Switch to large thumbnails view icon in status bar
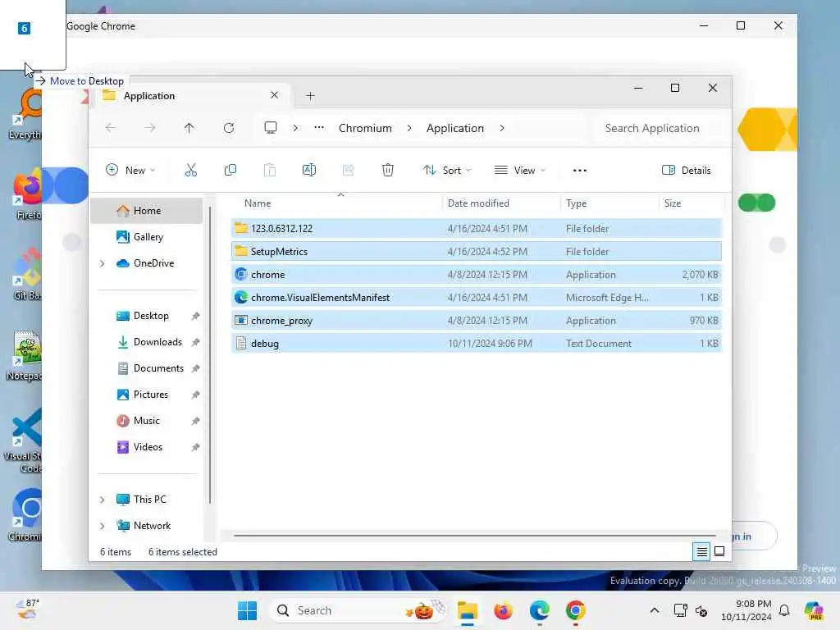Image resolution: width=840 pixels, height=630 pixels. (719, 551)
